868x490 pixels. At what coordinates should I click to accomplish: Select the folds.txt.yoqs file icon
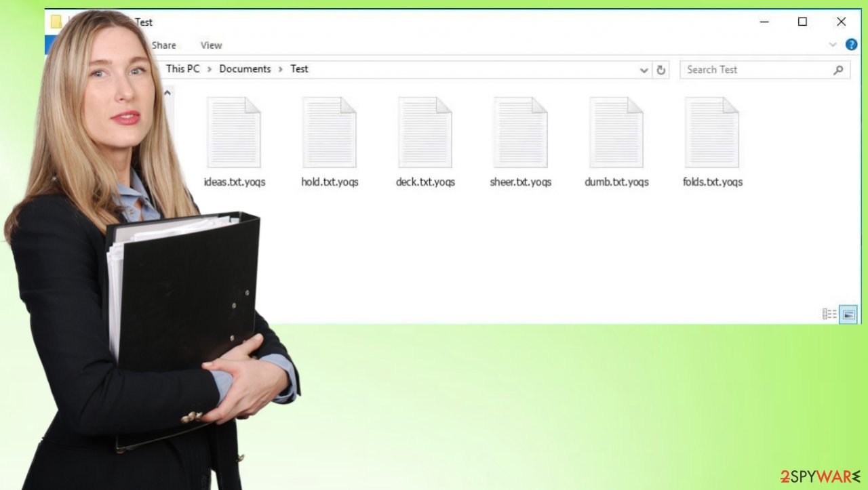(x=712, y=133)
